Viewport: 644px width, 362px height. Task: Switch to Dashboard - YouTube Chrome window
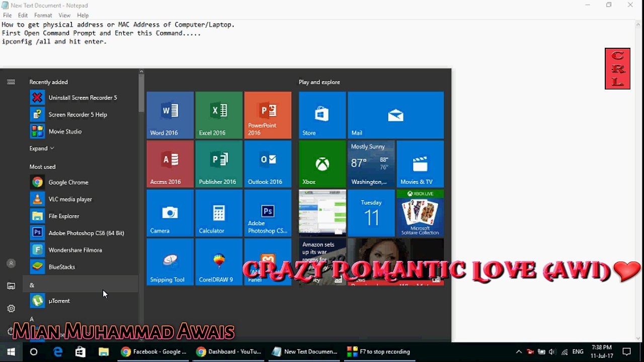click(229, 352)
